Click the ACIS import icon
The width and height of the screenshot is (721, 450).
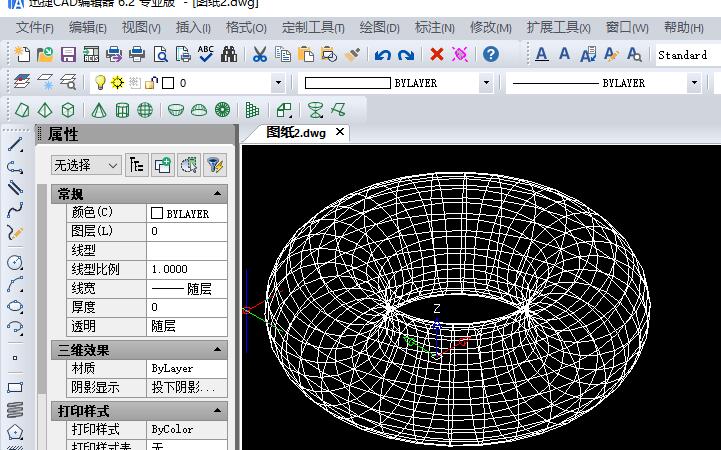coord(91,54)
